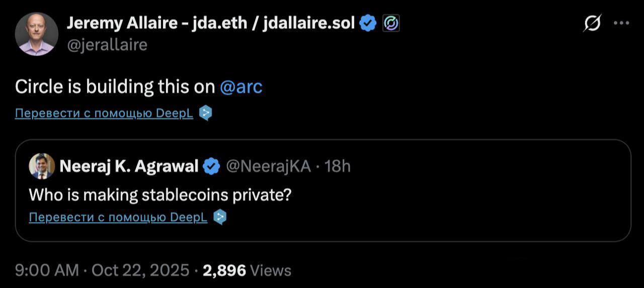Click the 18h timestamp on the quoted tweet

pyautogui.click(x=338, y=166)
